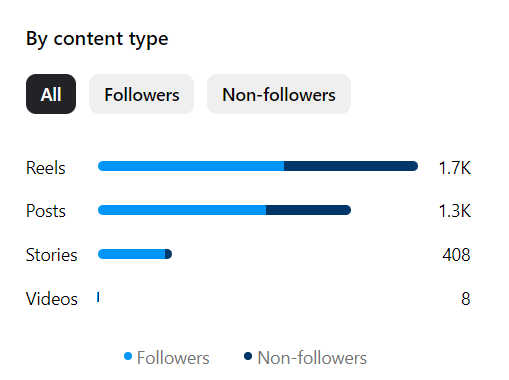509x380 pixels.
Task: Click the Stories followers bar segment
Action: click(x=132, y=254)
